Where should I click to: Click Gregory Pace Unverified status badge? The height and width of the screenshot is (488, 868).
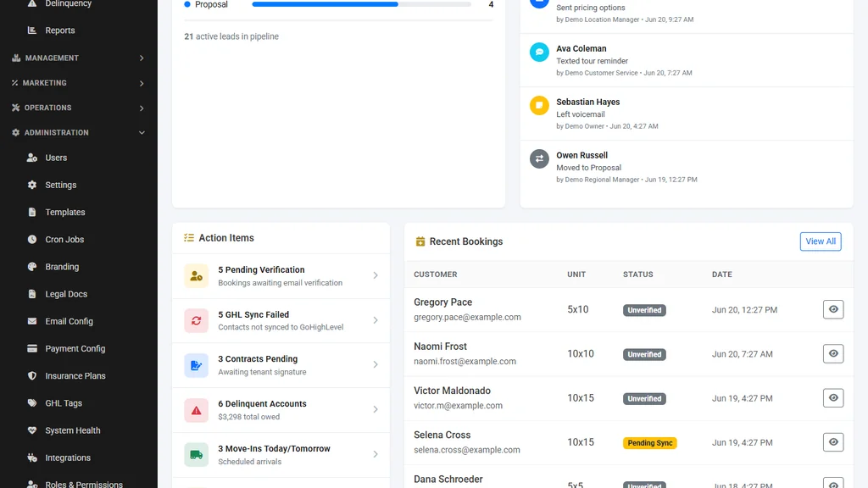click(644, 310)
